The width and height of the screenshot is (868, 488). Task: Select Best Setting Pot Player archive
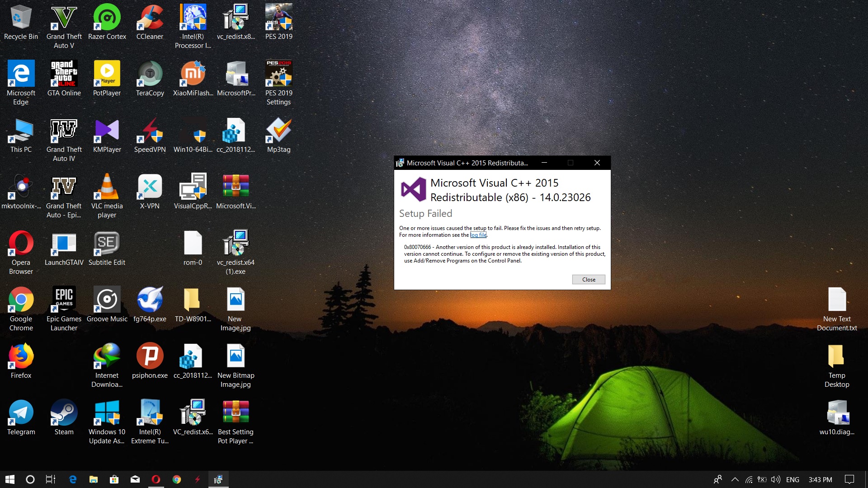(x=236, y=422)
